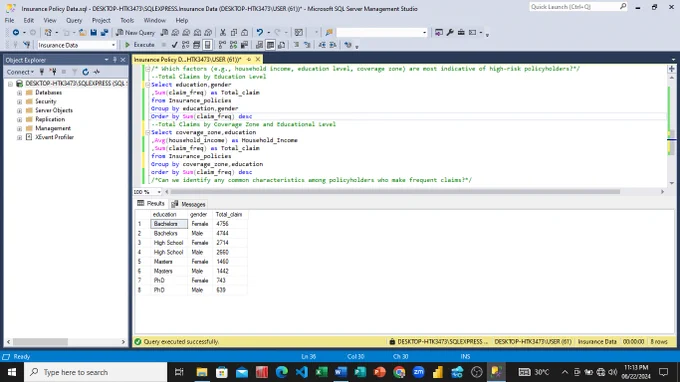Viewport: 680px width, 382px height.
Task: Click the Paste icon in toolbar
Action: click(x=245, y=33)
